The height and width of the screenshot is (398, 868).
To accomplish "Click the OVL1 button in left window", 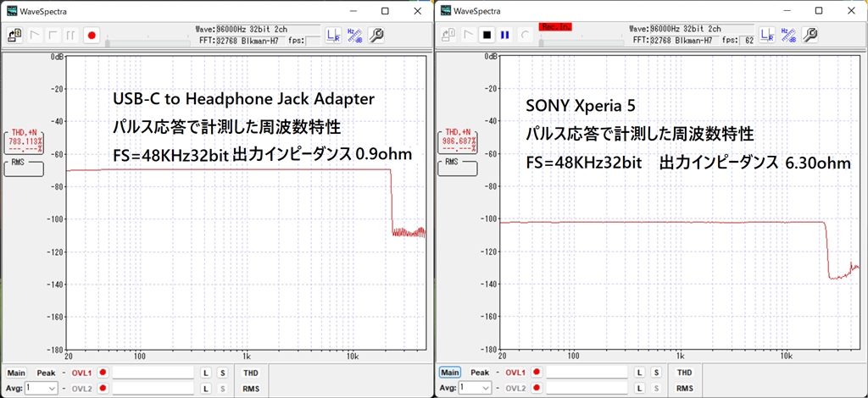I will pyautogui.click(x=81, y=373).
